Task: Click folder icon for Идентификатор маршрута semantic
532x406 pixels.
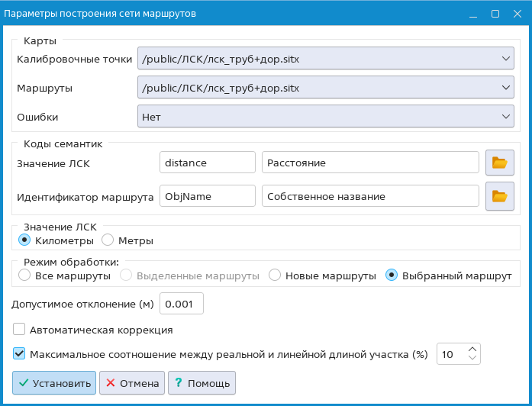Action: pyautogui.click(x=499, y=196)
